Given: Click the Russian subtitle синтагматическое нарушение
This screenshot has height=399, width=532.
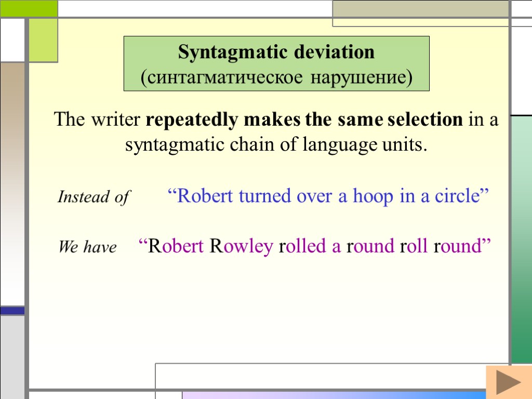Looking at the screenshot, I should [276, 77].
